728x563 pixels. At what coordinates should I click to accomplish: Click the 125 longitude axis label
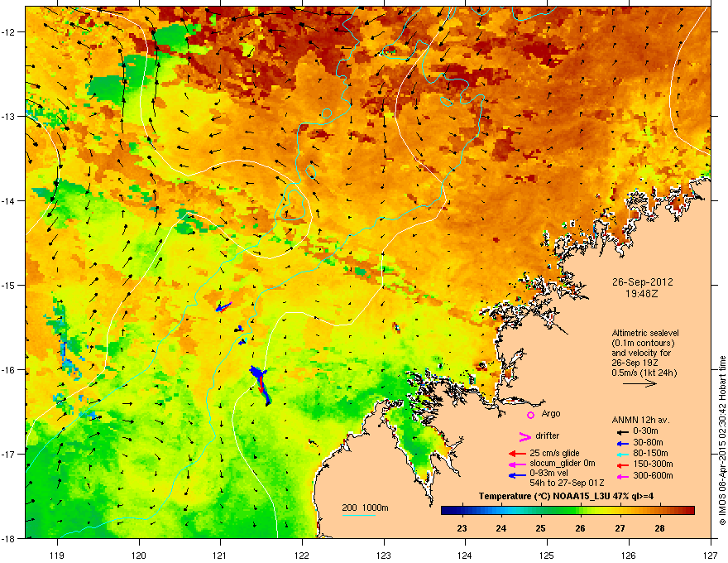(x=547, y=555)
